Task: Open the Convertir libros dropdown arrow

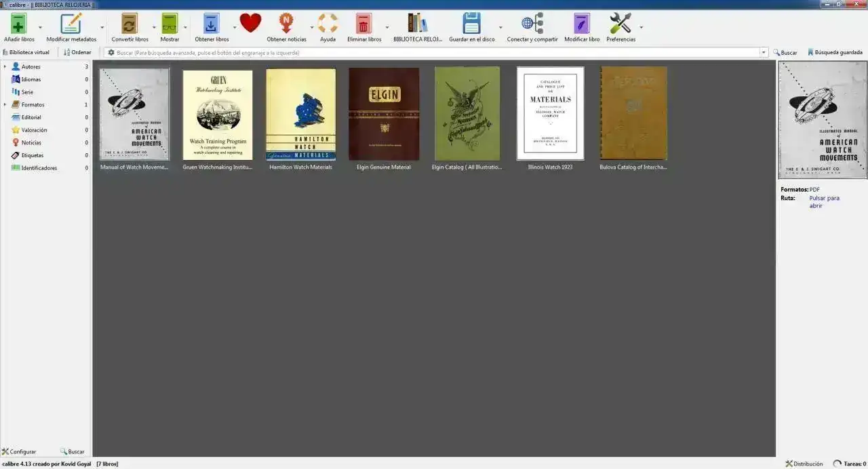Action: click(x=154, y=28)
